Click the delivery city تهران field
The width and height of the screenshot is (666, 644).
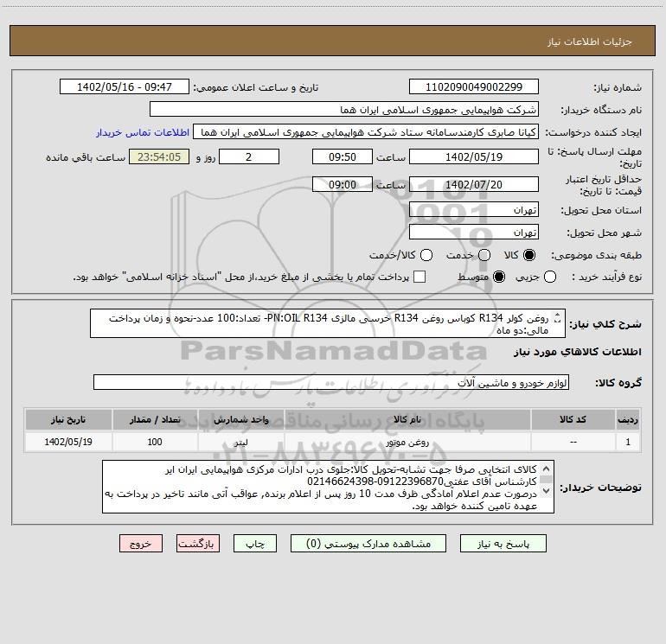474,233
